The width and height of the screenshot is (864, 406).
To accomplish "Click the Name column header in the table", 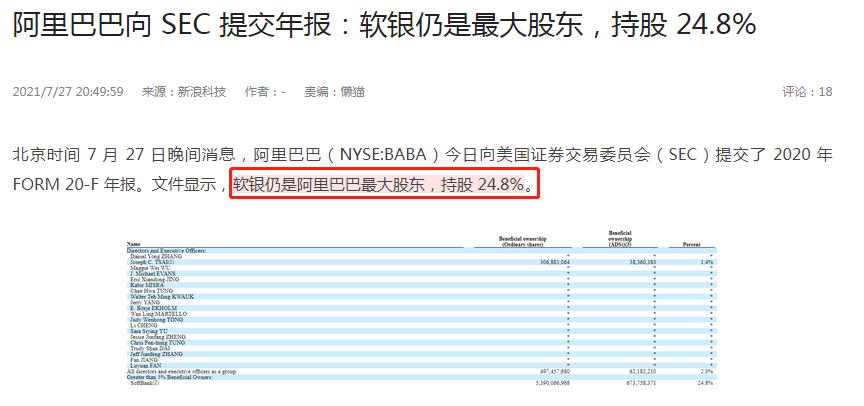I will point(133,243).
